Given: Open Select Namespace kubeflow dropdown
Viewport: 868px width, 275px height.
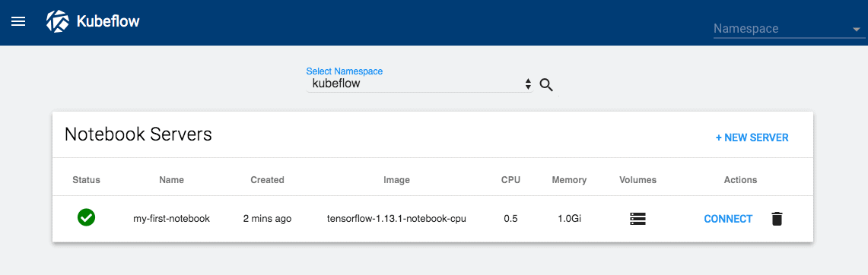Looking at the screenshot, I should (420, 84).
